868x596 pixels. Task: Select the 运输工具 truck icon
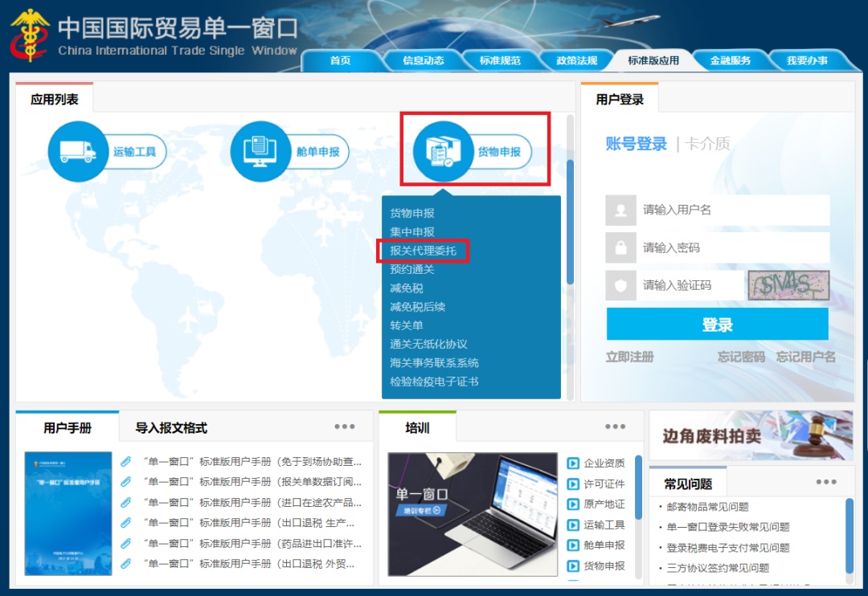77,151
